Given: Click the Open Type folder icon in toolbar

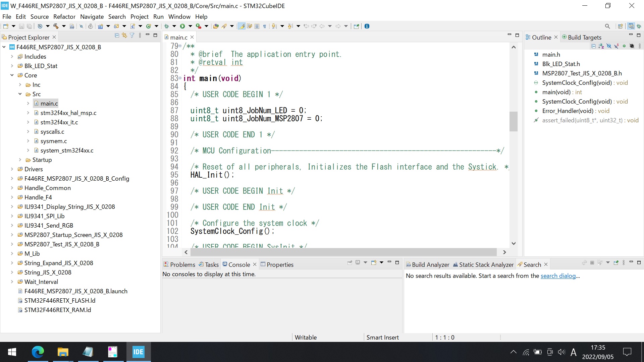Looking at the screenshot, I should [x=216, y=26].
